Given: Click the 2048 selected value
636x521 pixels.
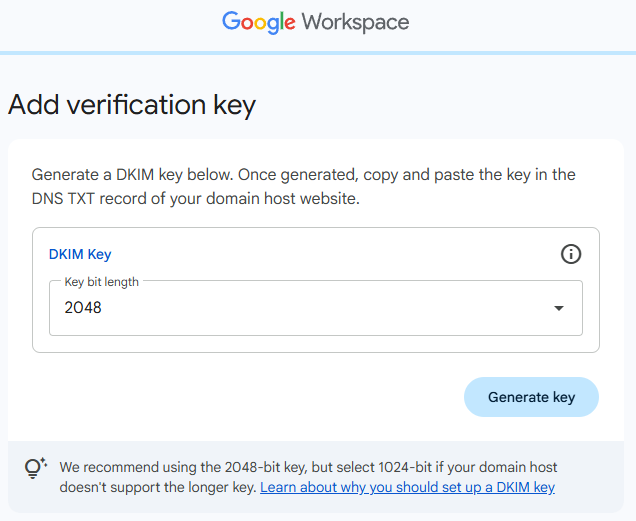Looking at the screenshot, I should (83, 308).
